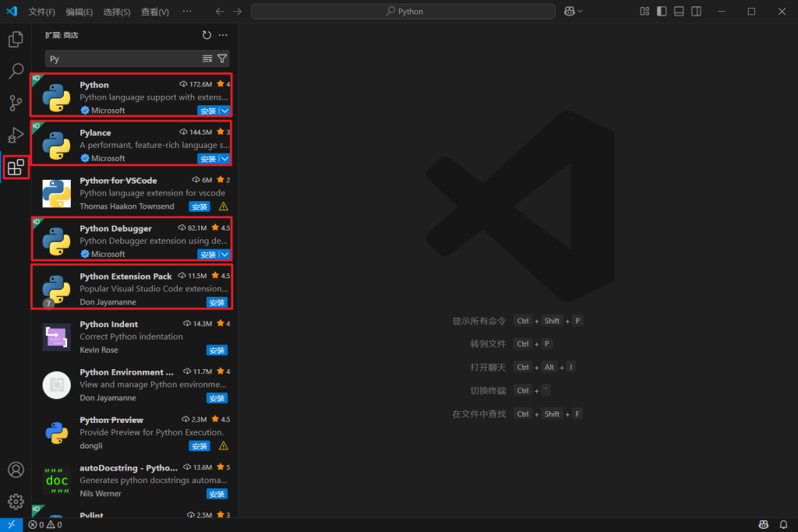Screen dimensions: 798x532
Task: Install the Python Environment Manager extension
Action: tap(217, 398)
